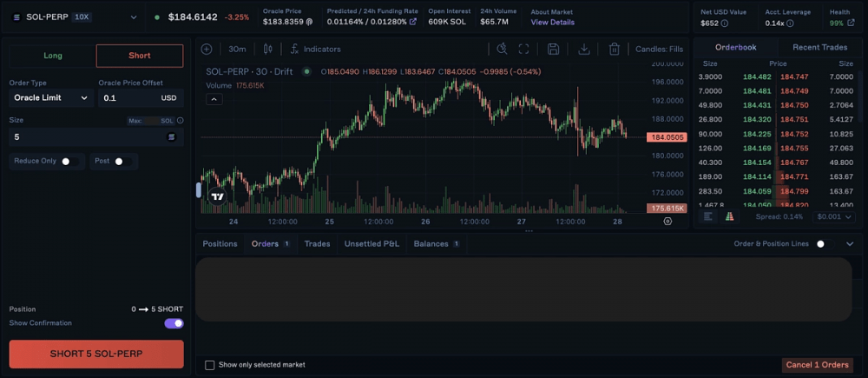
Task: Click the chart settings gear icon
Action: click(x=667, y=221)
